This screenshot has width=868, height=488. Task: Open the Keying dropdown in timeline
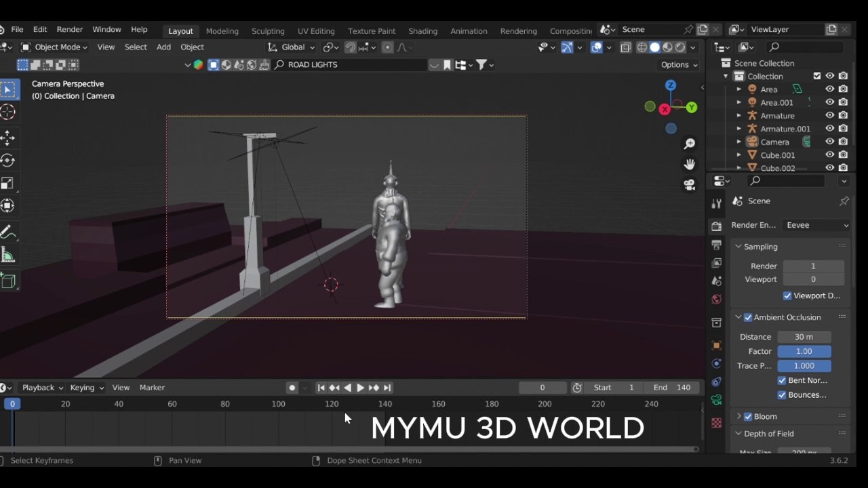(x=87, y=388)
